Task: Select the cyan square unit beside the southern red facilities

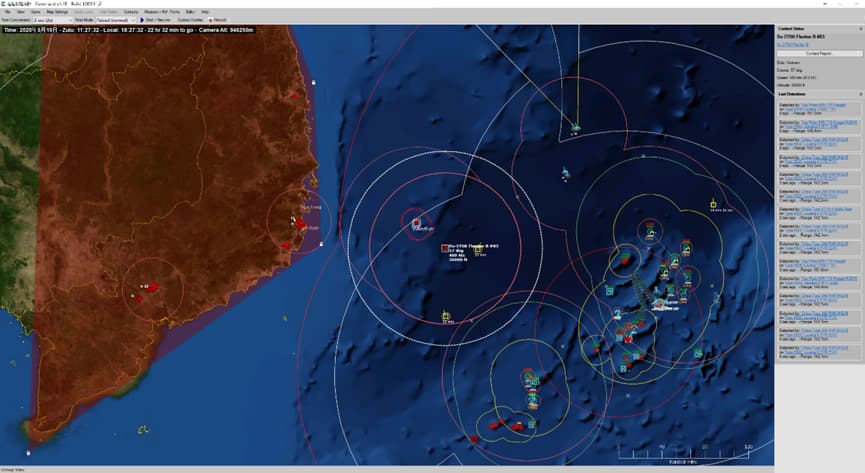Action: point(531,424)
